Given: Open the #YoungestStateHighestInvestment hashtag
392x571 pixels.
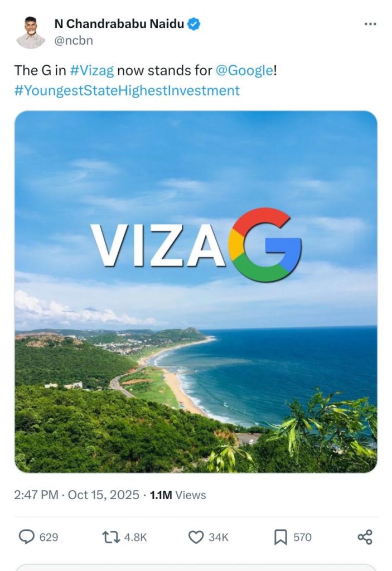Looking at the screenshot, I should click(127, 90).
